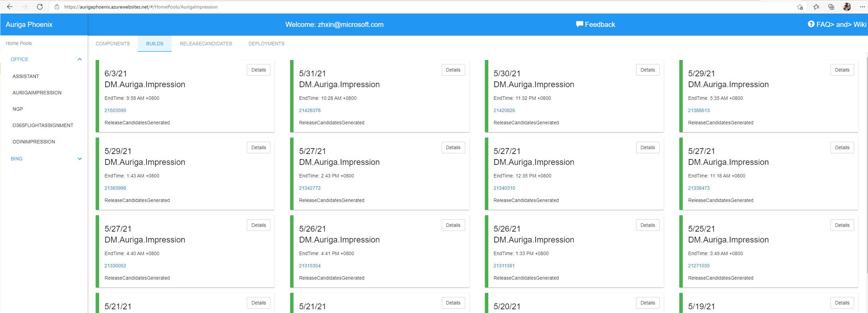Screen dimensions: 868x313
Task: Open build link 21338473
Action: click(x=699, y=188)
